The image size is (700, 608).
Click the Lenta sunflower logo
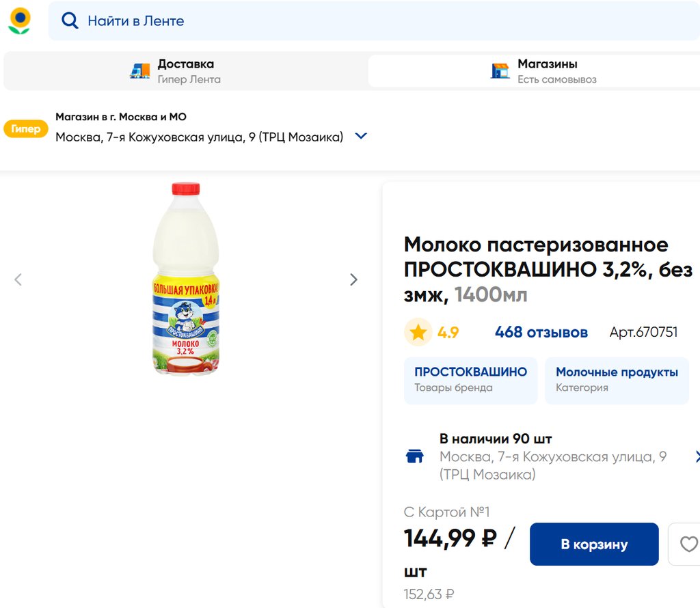[19, 20]
